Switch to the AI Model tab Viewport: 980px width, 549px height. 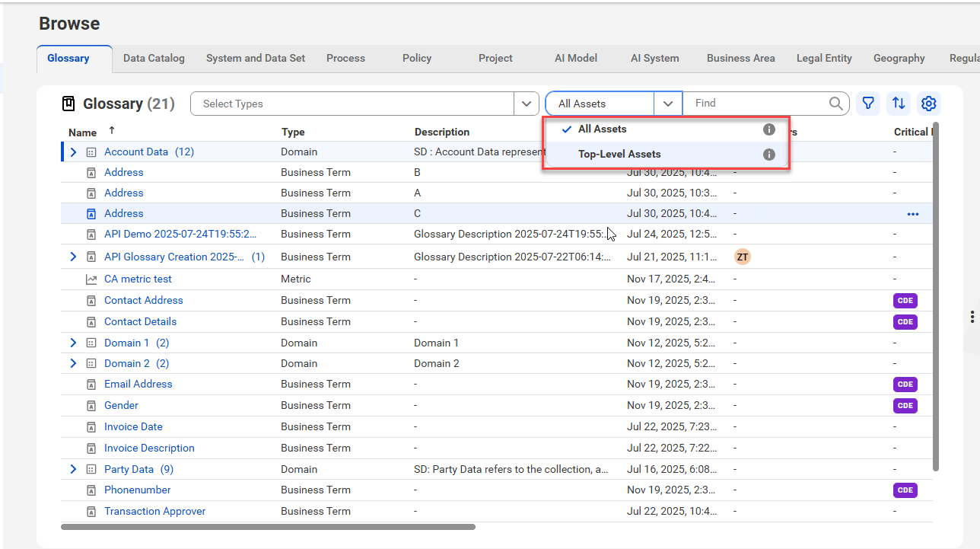click(576, 58)
